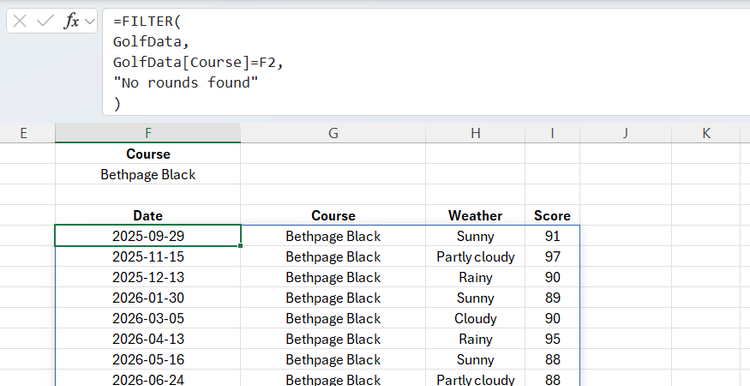Select the Score header cell
This screenshot has height=386, width=750.
tap(552, 215)
